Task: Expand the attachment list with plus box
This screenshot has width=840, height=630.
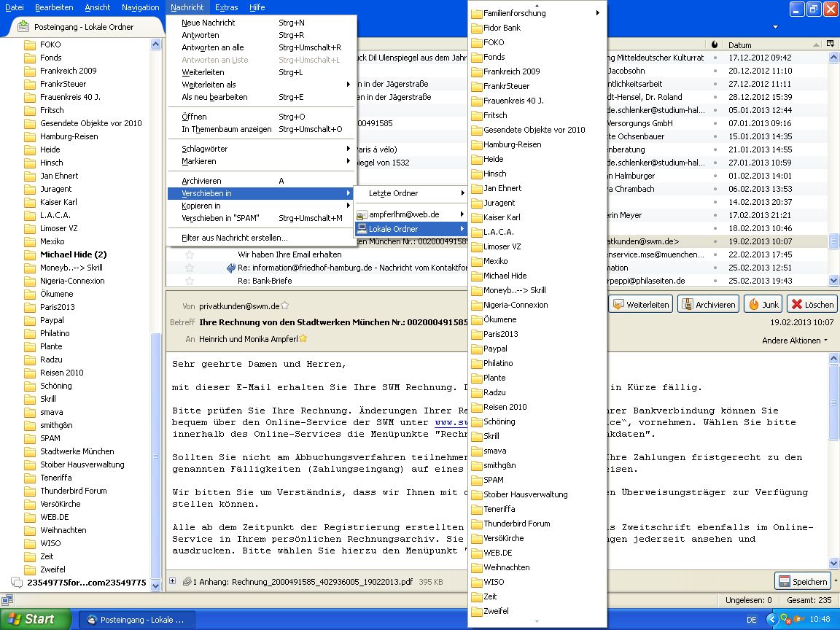Action: click(x=173, y=581)
